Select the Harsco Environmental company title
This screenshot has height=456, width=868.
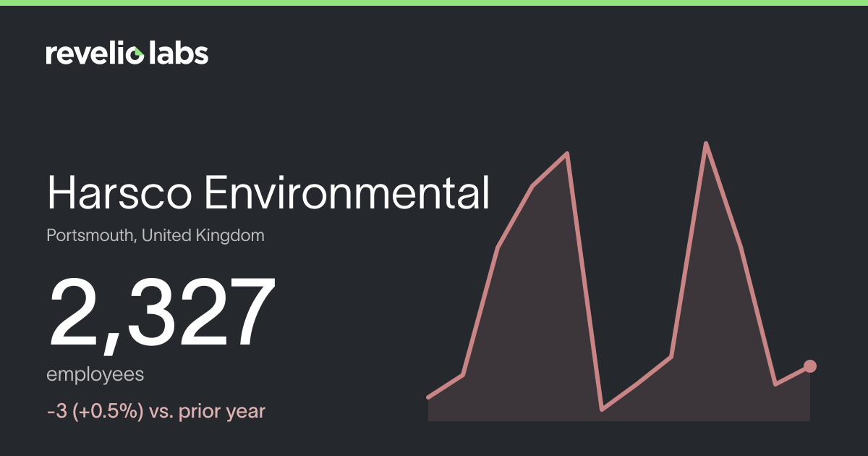(x=268, y=193)
